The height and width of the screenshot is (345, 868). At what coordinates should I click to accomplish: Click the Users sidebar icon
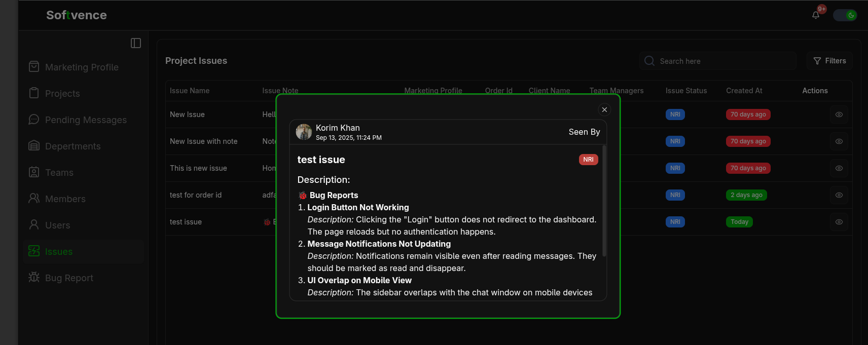click(34, 225)
